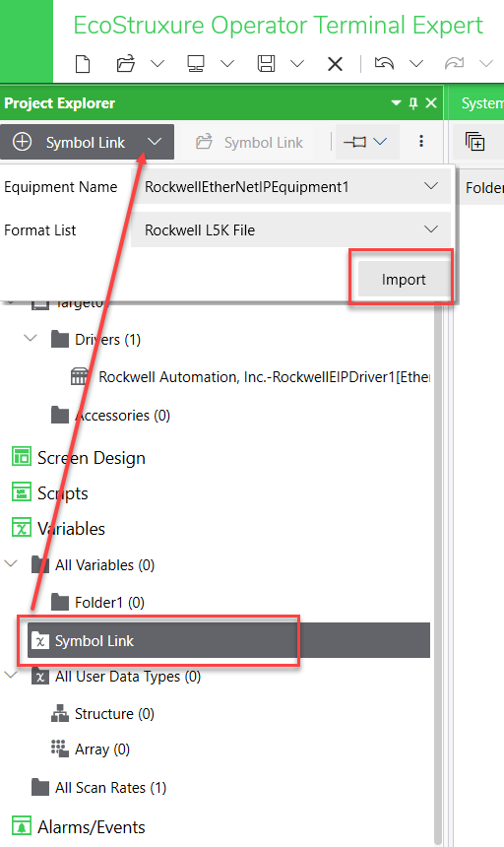Click the Open Project folder icon
504x847 pixels.
coord(126,64)
